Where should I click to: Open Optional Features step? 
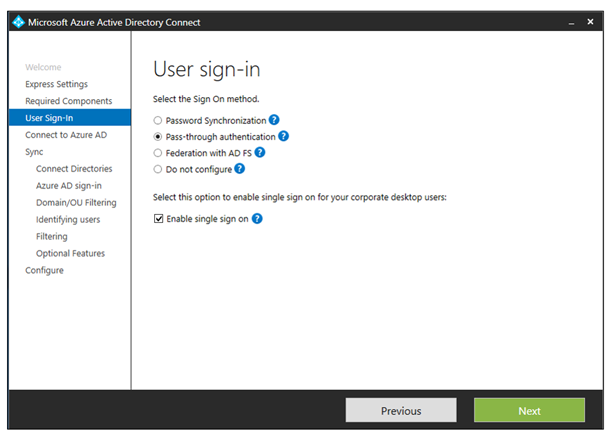point(71,253)
